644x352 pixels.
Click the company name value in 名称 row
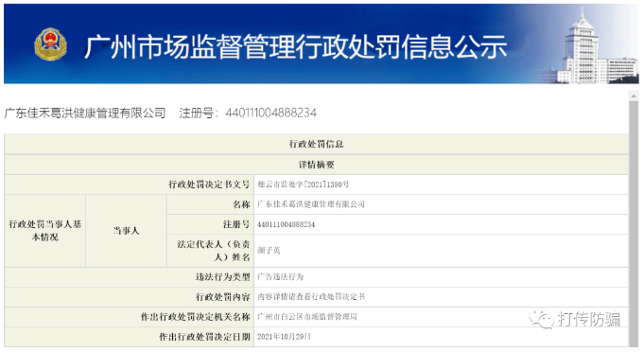pyautogui.click(x=311, y=204)
